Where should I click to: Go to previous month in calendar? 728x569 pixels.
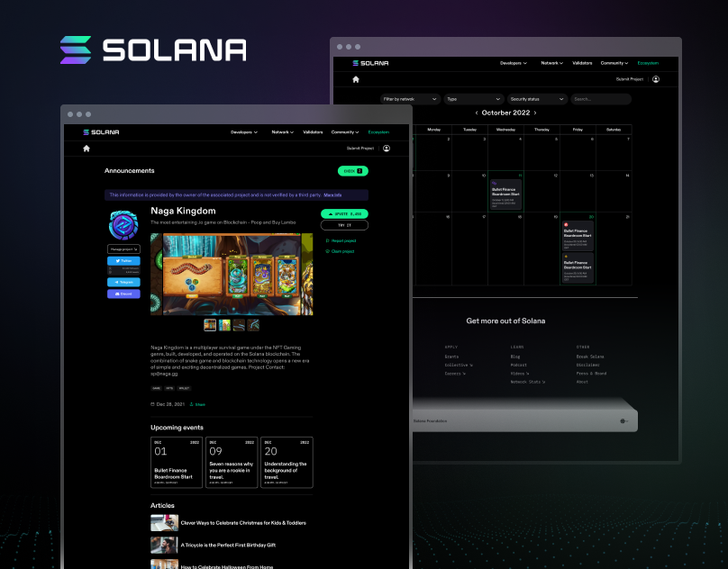click(x=477, y=113)
